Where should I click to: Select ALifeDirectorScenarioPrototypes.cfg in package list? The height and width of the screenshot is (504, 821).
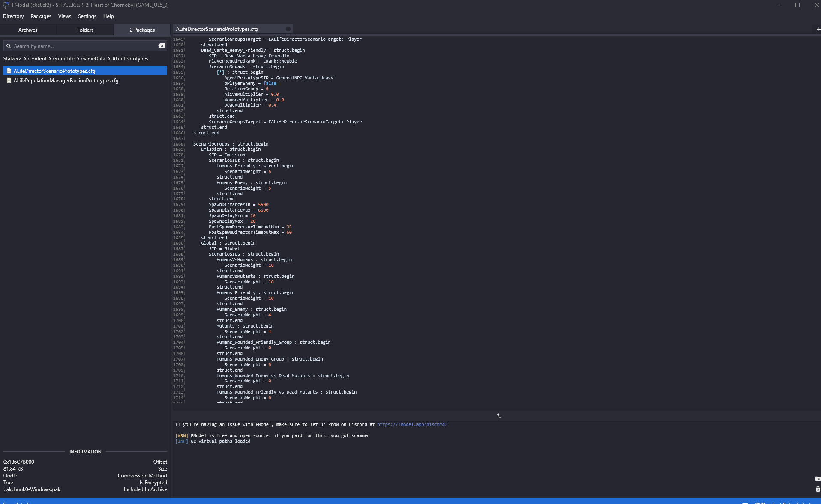click(x=85, y=71)
